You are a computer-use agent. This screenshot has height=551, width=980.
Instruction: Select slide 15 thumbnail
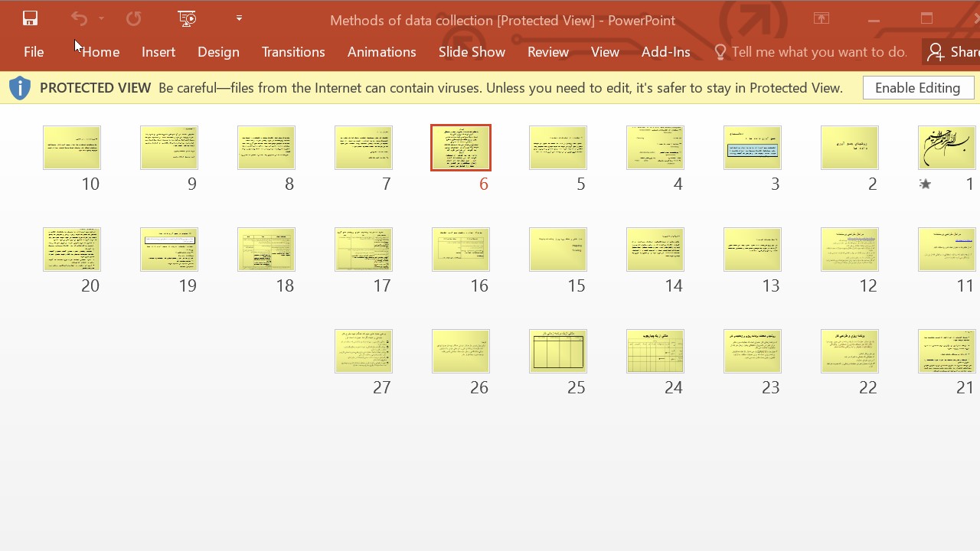pos(558,249)
